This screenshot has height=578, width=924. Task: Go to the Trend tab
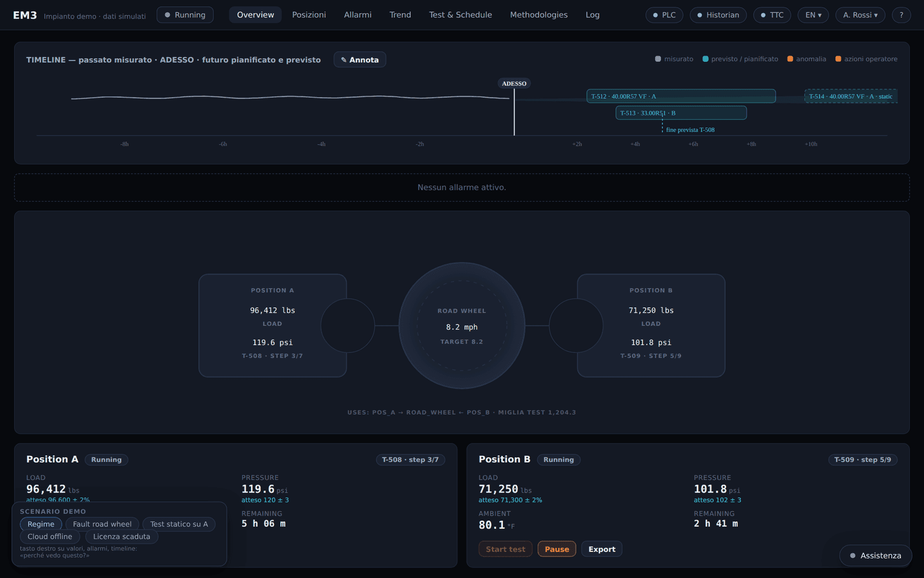pos(400,15)
